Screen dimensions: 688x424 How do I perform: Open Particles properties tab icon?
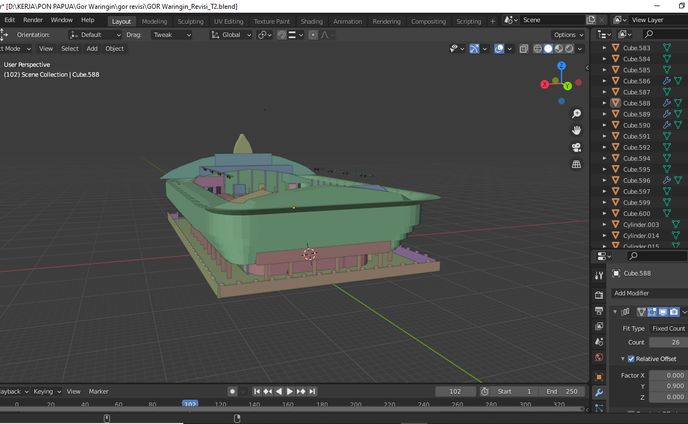[599, 408]
